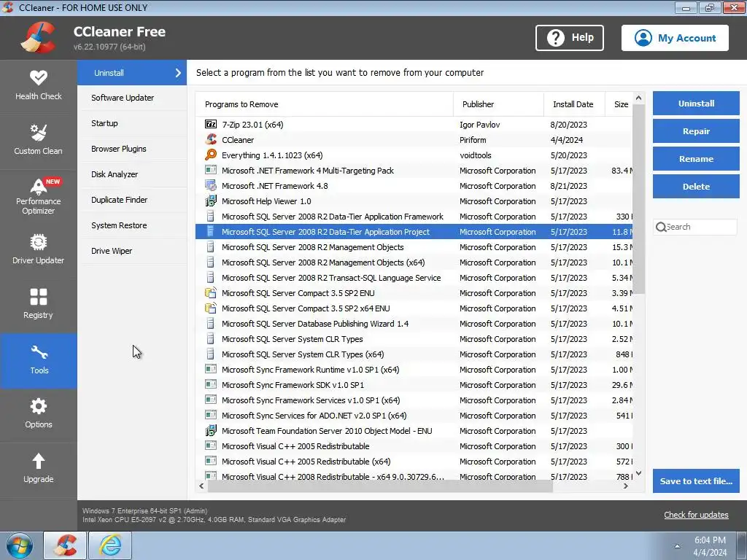Click the CCleaner logo in the header
The image size is (747, 560).
coord(38,38)
